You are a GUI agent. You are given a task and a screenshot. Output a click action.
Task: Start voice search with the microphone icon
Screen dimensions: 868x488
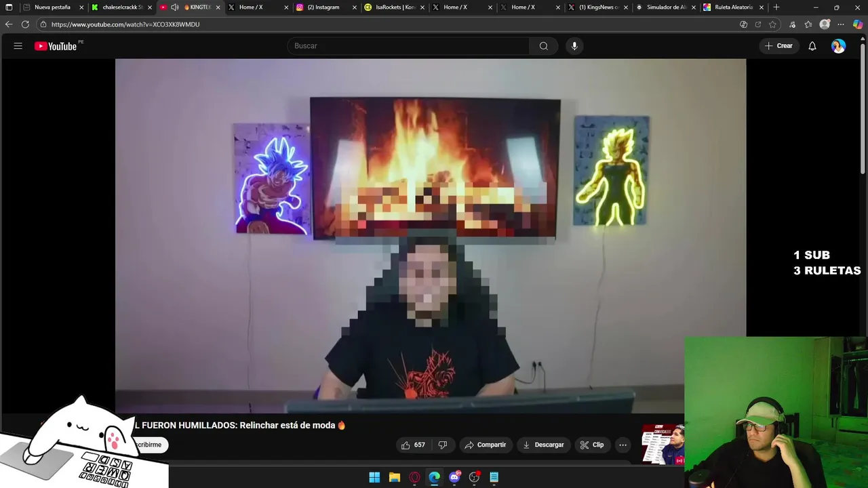(574, 46)
